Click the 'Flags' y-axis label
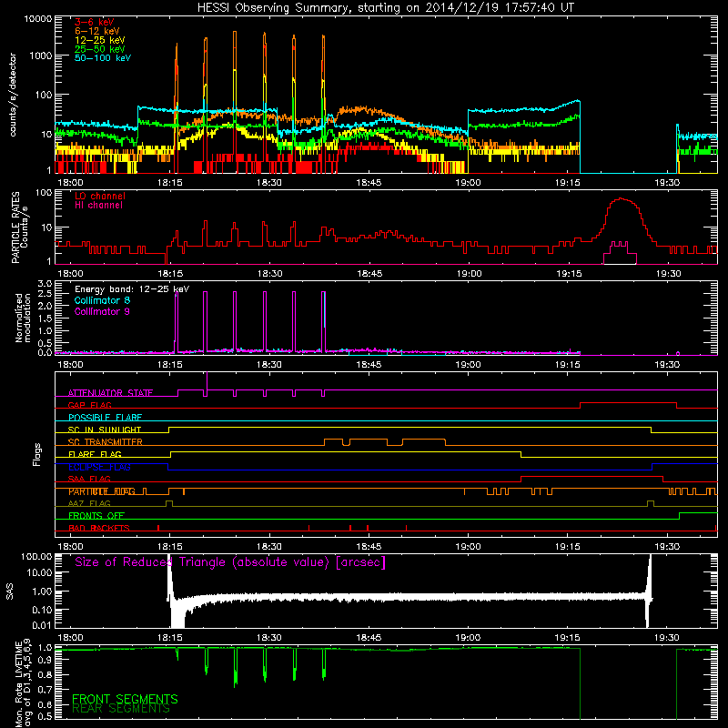The image size is (728, 728). (x=37, y=454)
